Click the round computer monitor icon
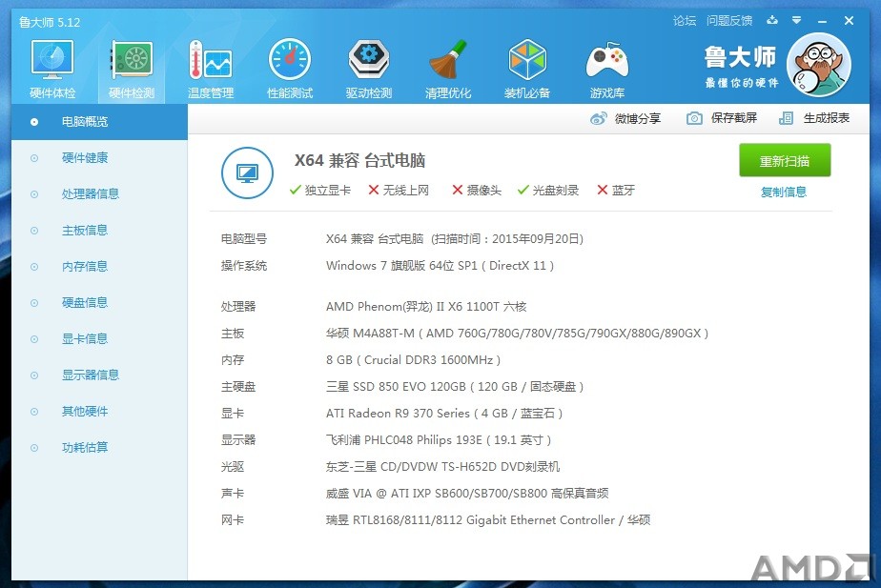This screenshot has height=588, width=881. click(247, 173)
